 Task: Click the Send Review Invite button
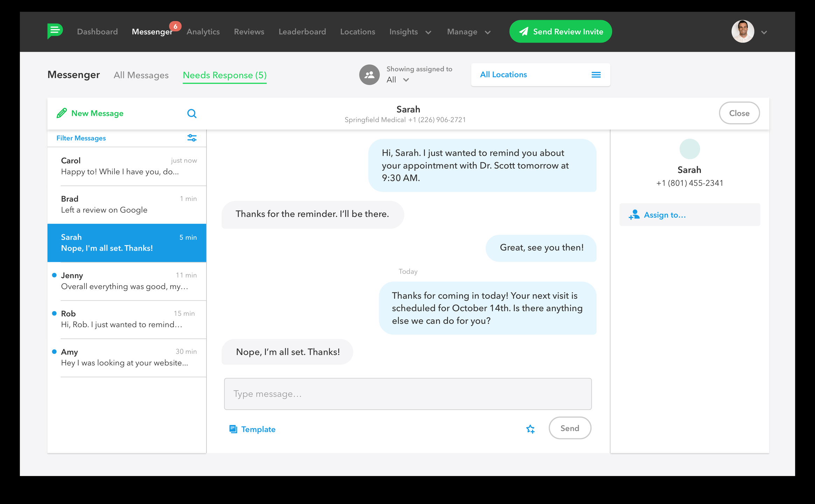(560, 31)
